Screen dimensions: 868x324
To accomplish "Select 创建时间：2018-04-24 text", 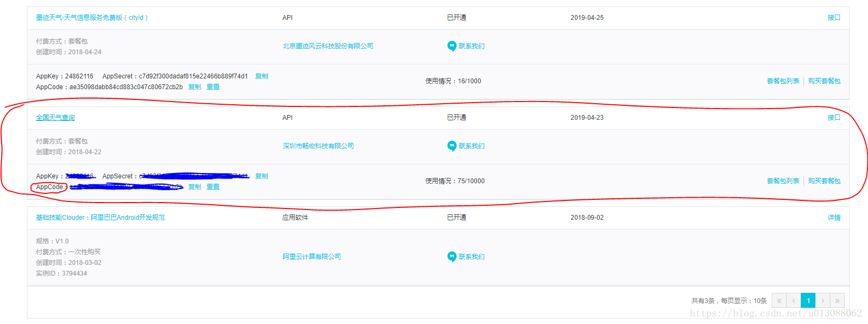I will point(69,52).
